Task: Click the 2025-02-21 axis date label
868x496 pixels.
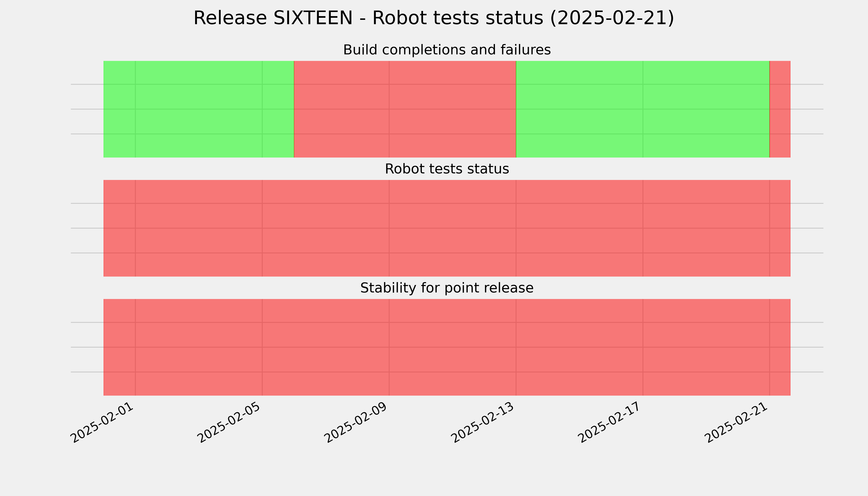Action: coord(737,423)
